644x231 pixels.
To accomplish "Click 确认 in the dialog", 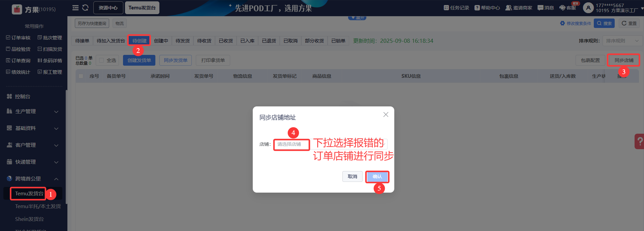I will pyautogui.click(x=377, y=176).
